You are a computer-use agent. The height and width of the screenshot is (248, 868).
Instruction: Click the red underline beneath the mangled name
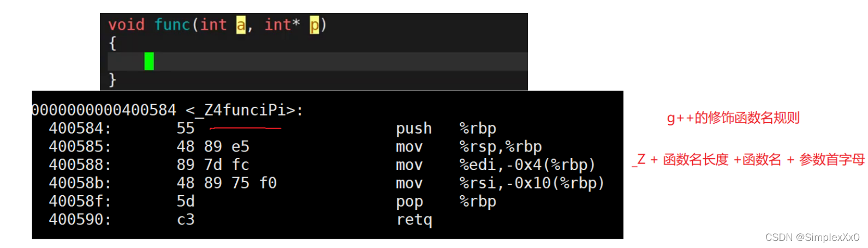pos(245,129)
